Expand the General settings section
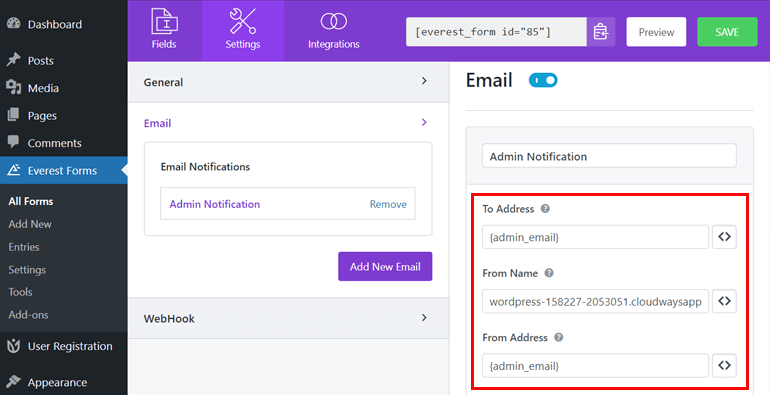The image size is (770, 395). click(288, 82)
